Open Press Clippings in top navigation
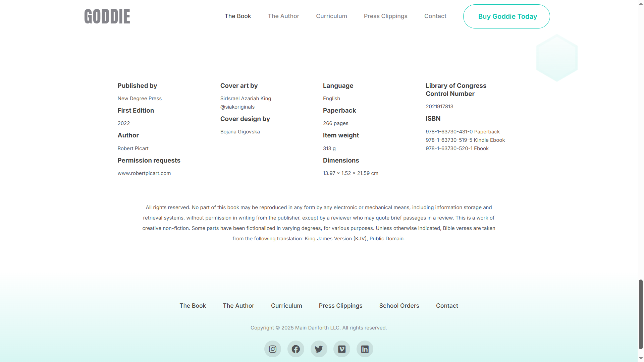Screen dimensions: 644x362 [386, 16]
